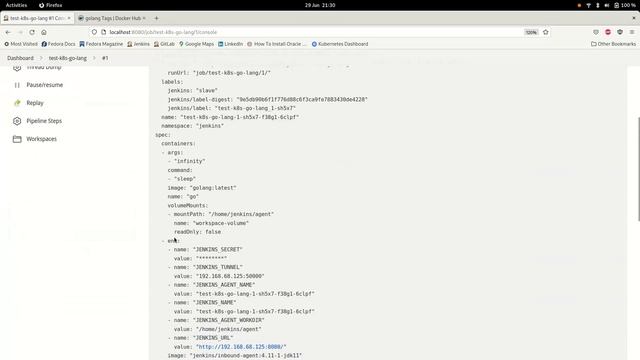The width and height of the screenshot is (640, 360).
Task: Open the clock showing 29 Jan 21:30
Action: [320, 5]
